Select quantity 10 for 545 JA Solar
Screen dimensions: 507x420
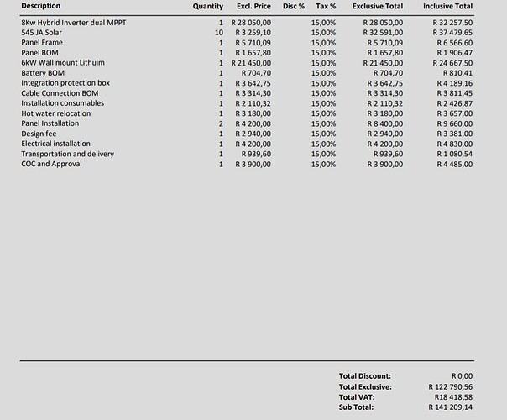tap(219, 33)
